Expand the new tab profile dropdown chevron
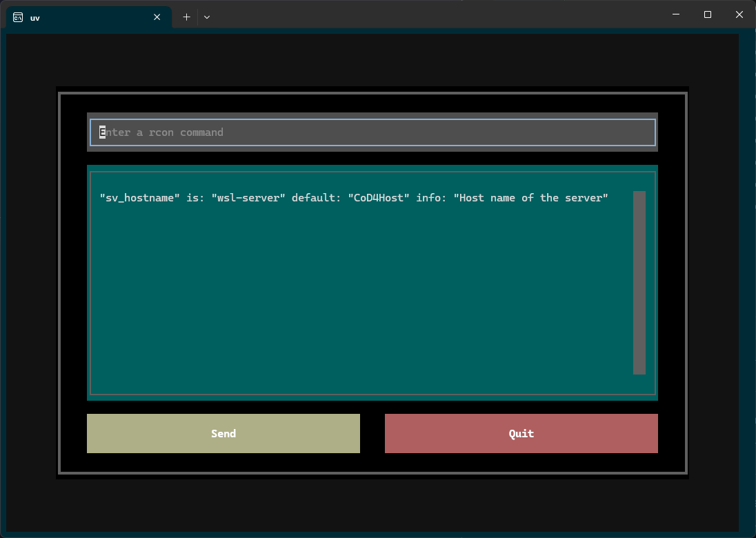This screenshot has height=538, width=756. (207, 17)
